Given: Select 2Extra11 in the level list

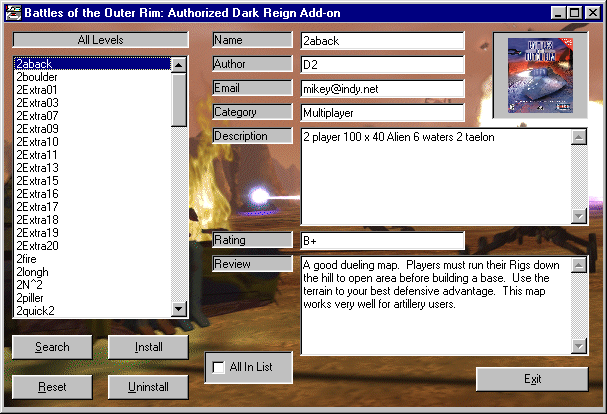Looking at the screenshot, I should [x=93, y=155].
